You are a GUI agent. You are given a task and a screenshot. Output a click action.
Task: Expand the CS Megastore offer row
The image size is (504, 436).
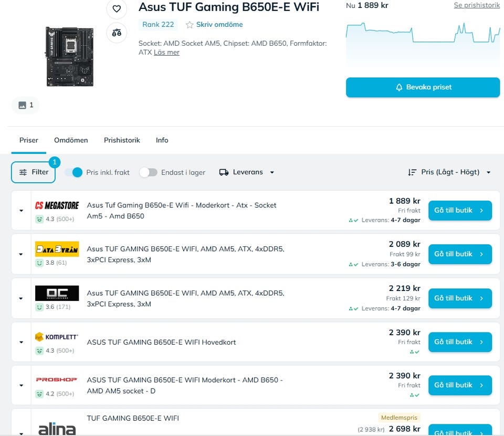tap(21, 211)
